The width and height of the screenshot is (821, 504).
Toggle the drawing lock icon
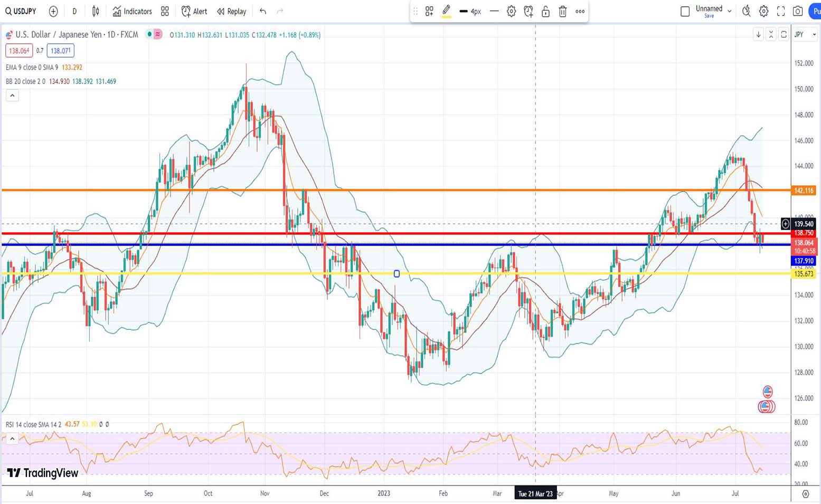click(x=545, y=11)
